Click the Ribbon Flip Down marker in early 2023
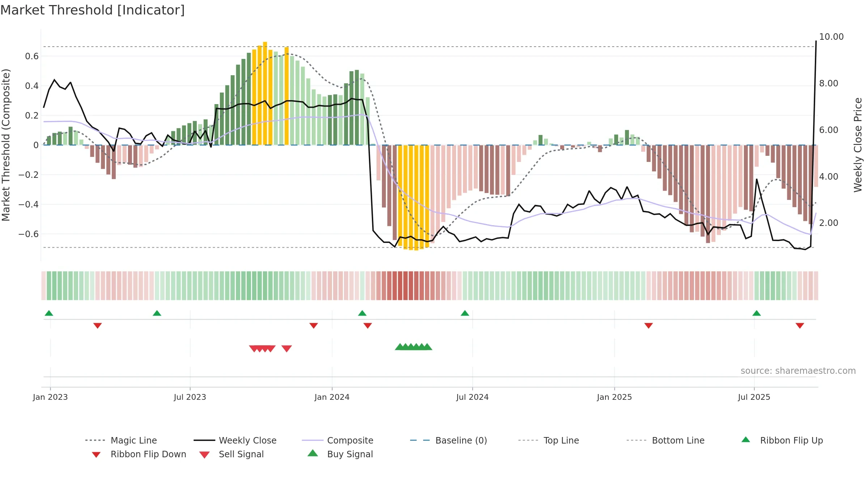 pyautogui.click(x=98, y=326)
